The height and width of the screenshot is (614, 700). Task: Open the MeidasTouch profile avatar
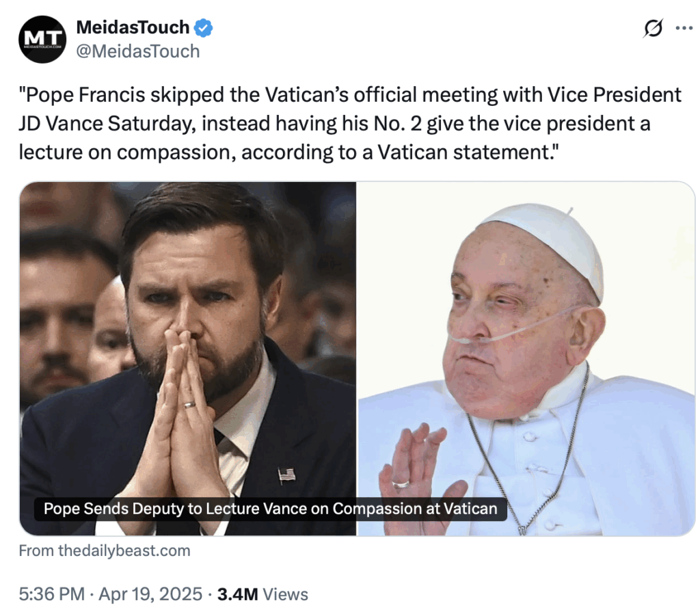tap(42, 39)
